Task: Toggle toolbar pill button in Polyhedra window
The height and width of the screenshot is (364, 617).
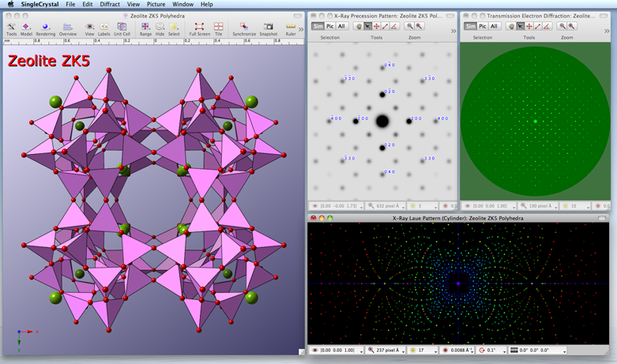Action: pyautogui.click(x=298, y=16)
